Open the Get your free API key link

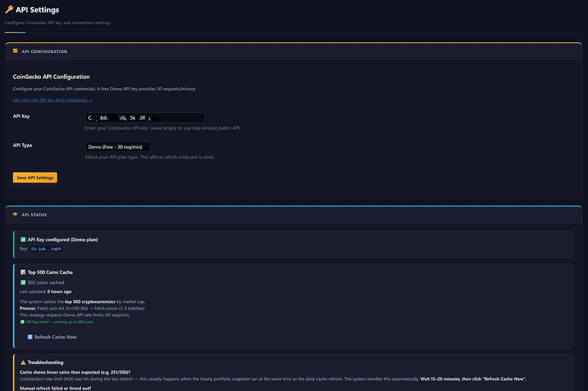53,100
